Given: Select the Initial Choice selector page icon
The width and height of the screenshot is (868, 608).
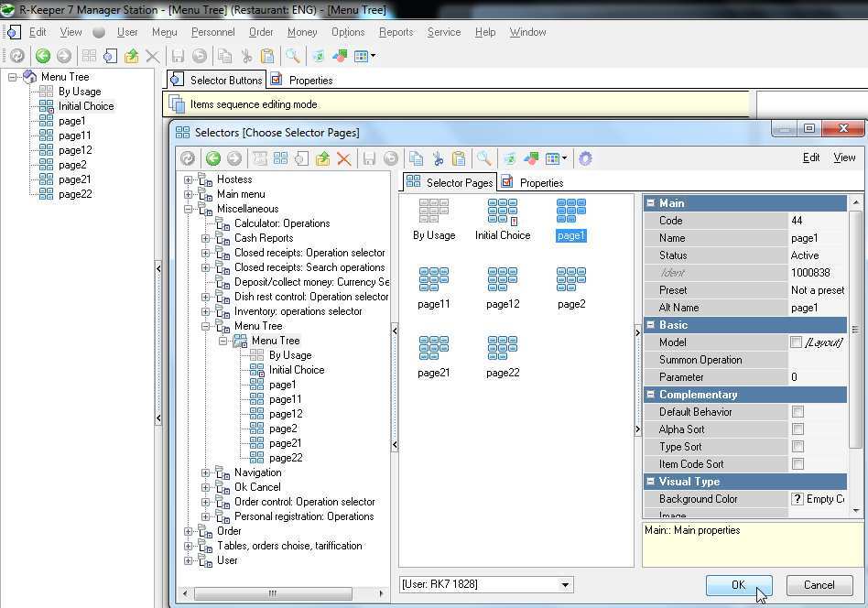Looking at the screenshot, I should pyautogui.click(x=503, y=211).
